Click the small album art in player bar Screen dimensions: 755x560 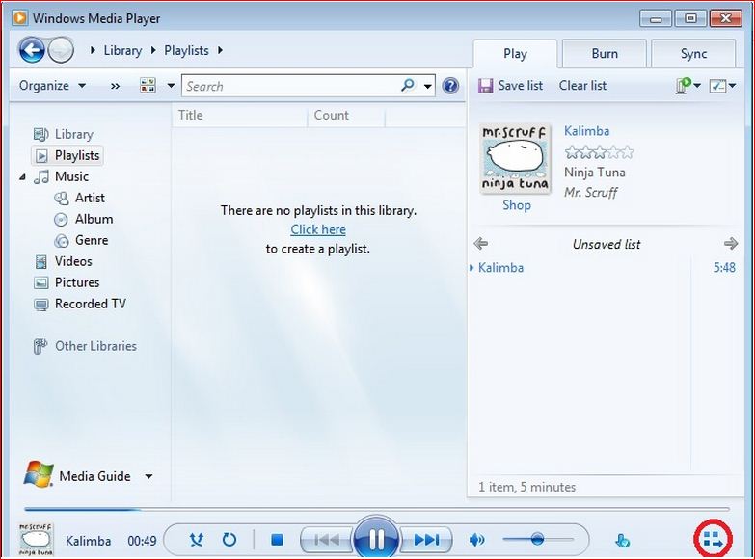[36, 540]
